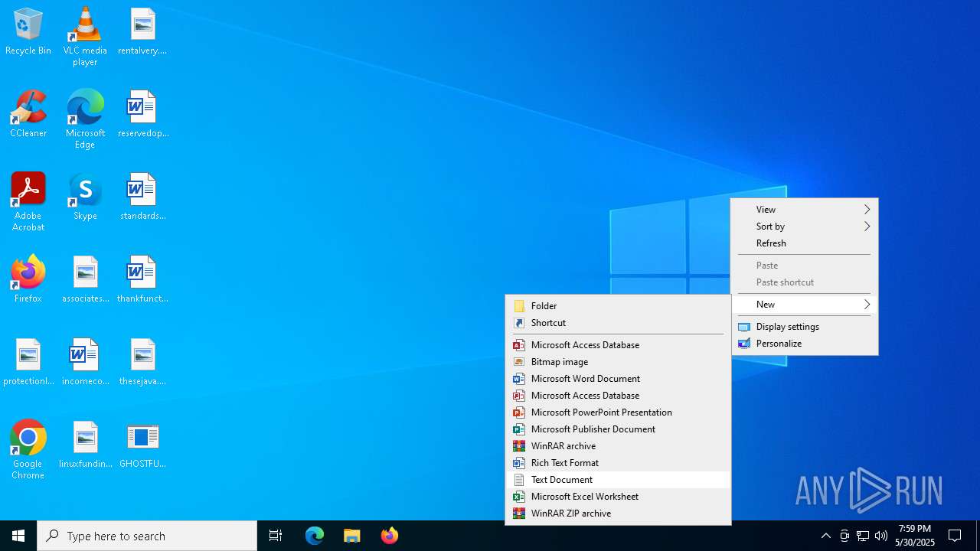Open Task View on the taskbar

276,536
